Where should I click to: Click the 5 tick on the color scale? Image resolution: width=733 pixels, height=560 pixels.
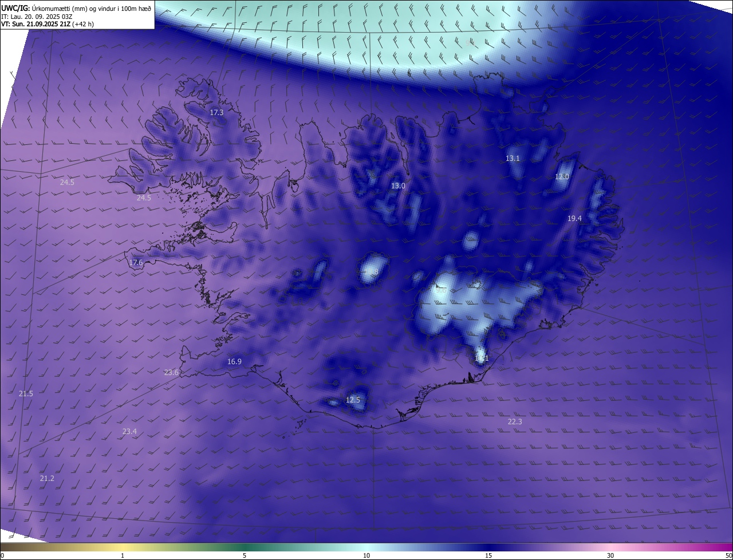pyautogui.click(x=245, y=556)
